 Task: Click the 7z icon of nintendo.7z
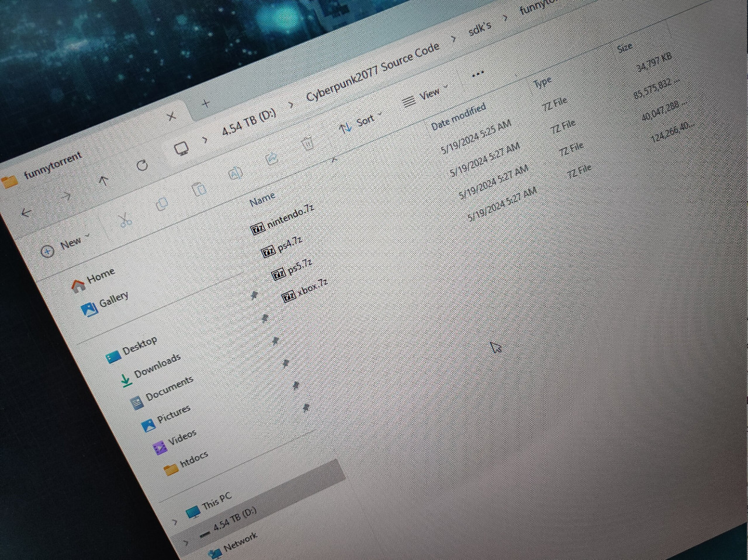point(258,228)
